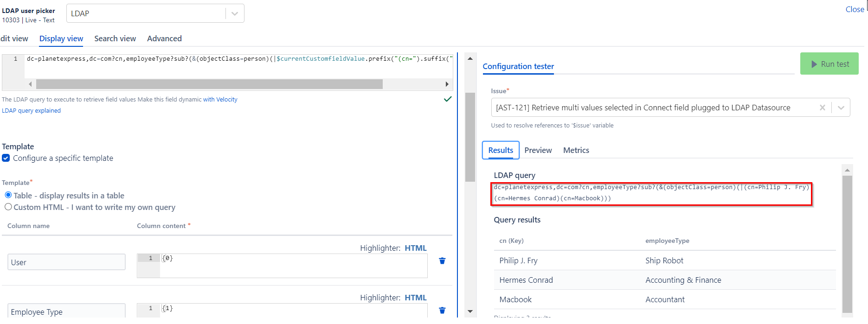
Task: Open the LDAP datasource dropdown
Action: 234,13
